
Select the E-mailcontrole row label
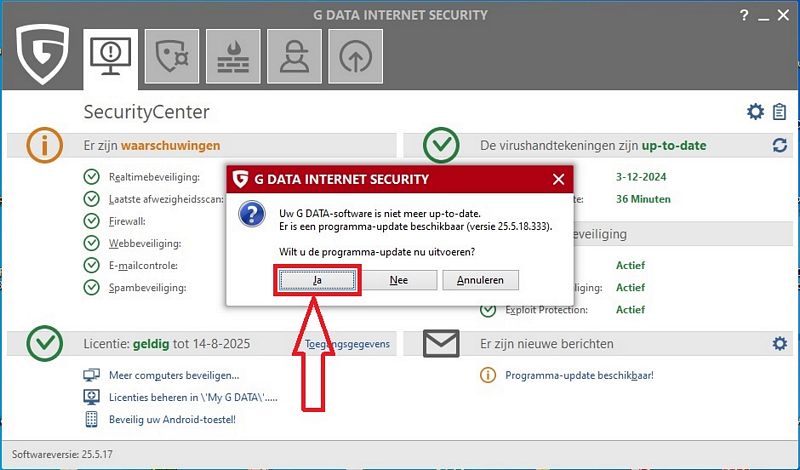[143, 265]
